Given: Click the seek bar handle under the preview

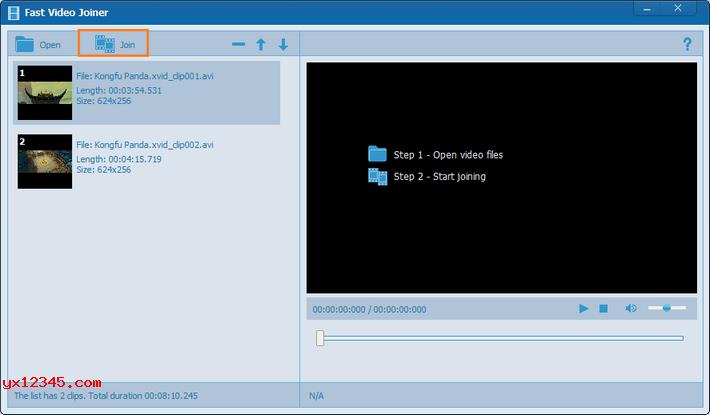Looking at the screenshot, I should click(x=320, y=338).
